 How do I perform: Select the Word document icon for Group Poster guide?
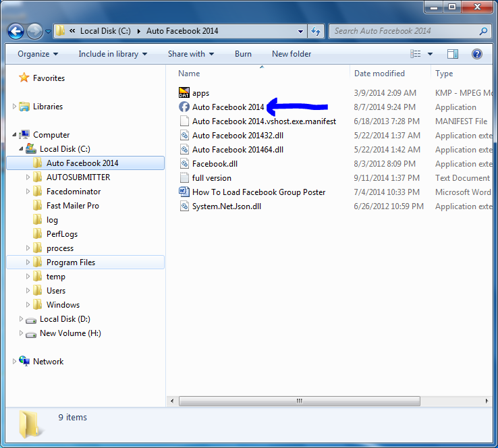pyautogui.click(x=184, y=192)
